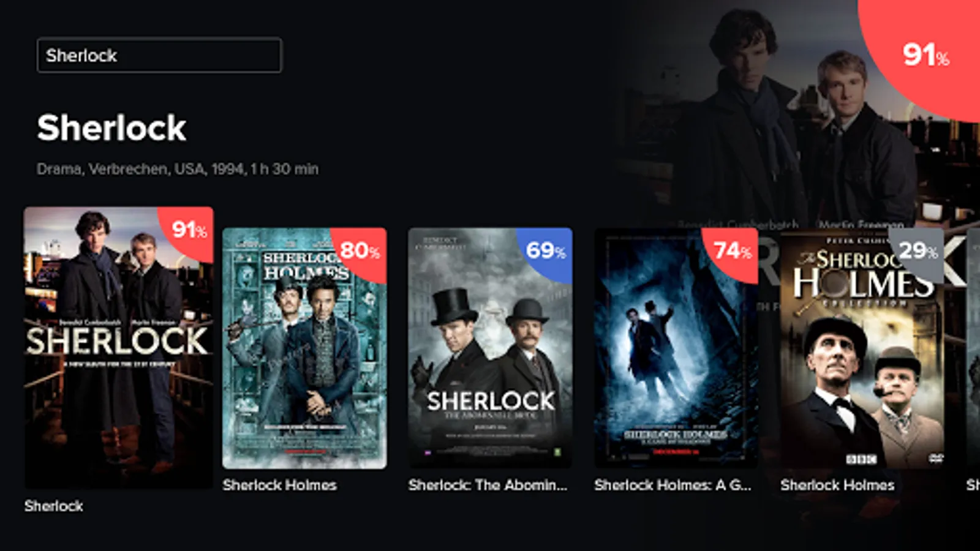Select Sherlock Holmes: A Game of Shadows poster
The height and width of the screenshot is (551, 980).
(x=676, y=348)
